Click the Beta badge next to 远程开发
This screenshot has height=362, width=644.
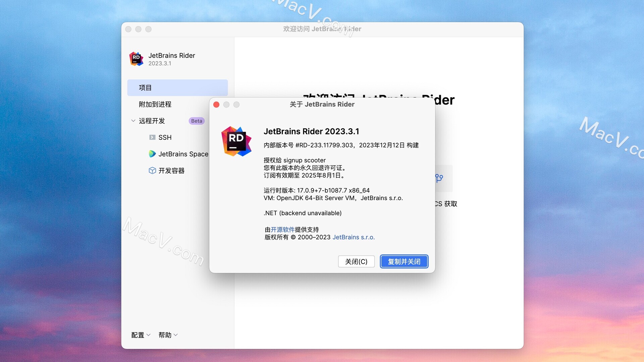point(197,121)
